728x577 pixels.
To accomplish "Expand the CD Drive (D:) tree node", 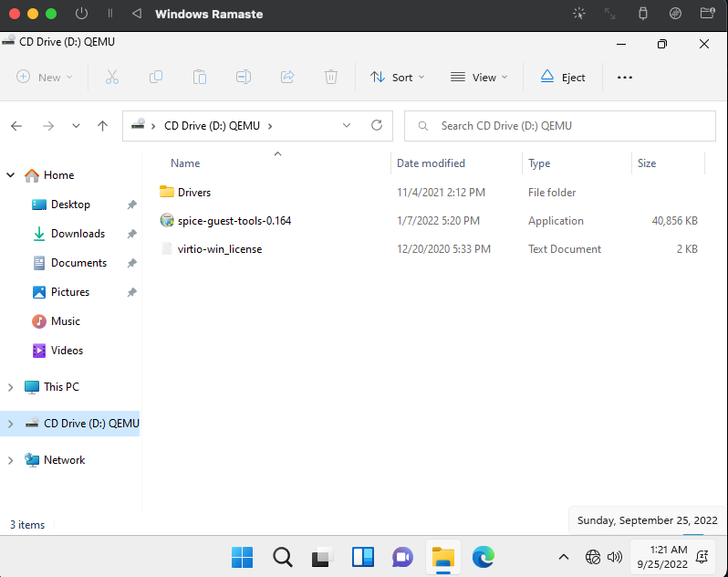I will tap(10, 424).
